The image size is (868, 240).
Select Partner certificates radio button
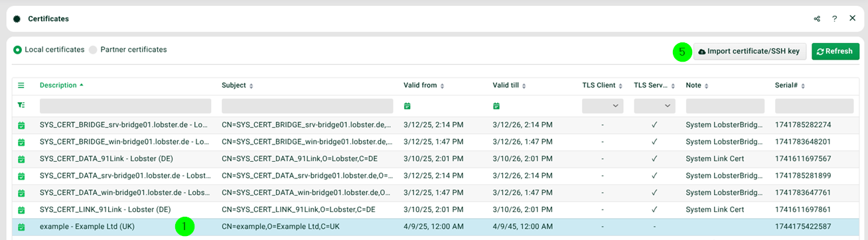[x=93, y=50]
